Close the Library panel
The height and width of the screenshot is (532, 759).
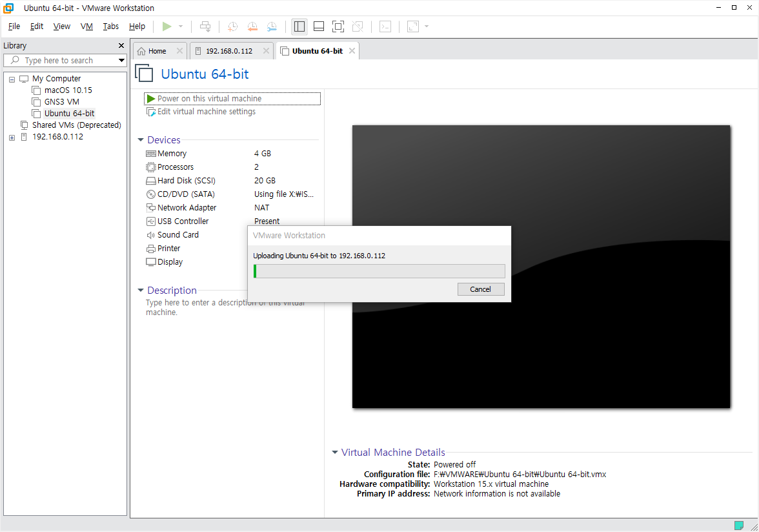click(x=121, y=45)
